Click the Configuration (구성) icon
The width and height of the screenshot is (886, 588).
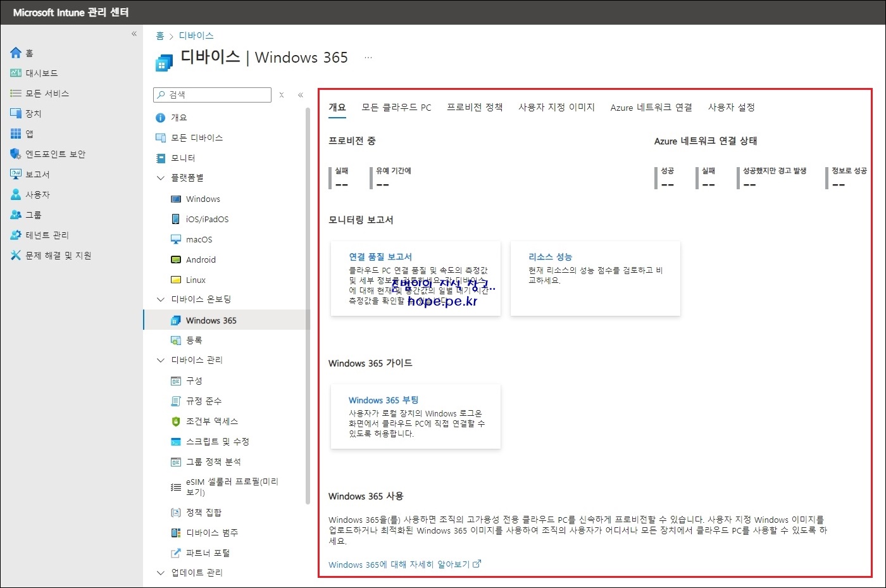click(x=176, y=381)
